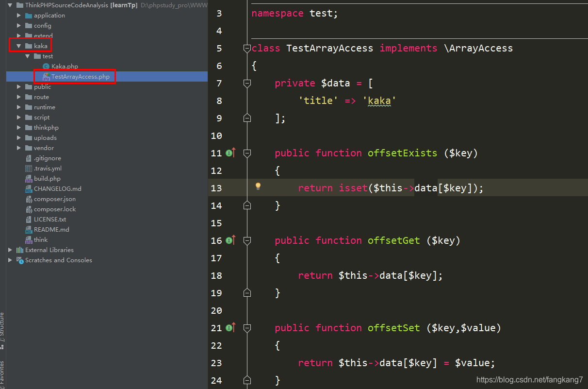Click the README.md file icon
Viewport: 588px width, 389px height.
click(x=29, y=230)
